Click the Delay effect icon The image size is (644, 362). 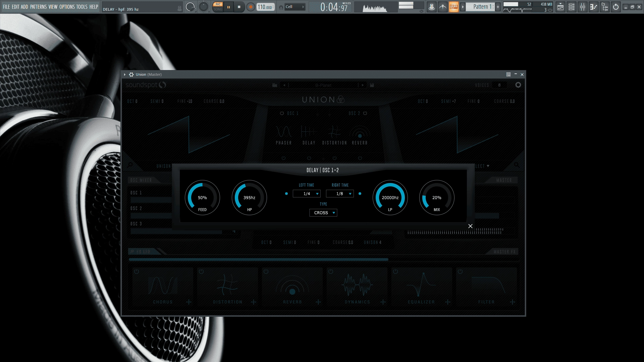coord(309,132)
